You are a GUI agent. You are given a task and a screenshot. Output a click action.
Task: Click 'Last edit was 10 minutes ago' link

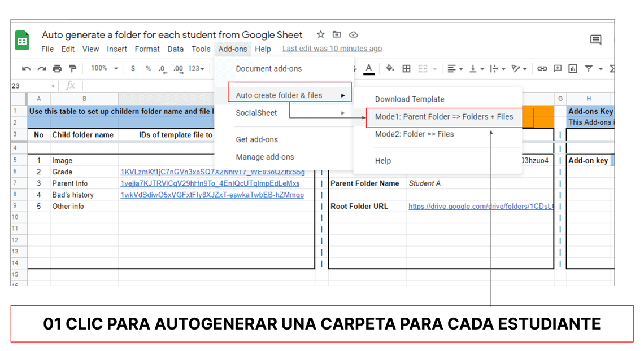pyautogui.click(x=332, y=49)
